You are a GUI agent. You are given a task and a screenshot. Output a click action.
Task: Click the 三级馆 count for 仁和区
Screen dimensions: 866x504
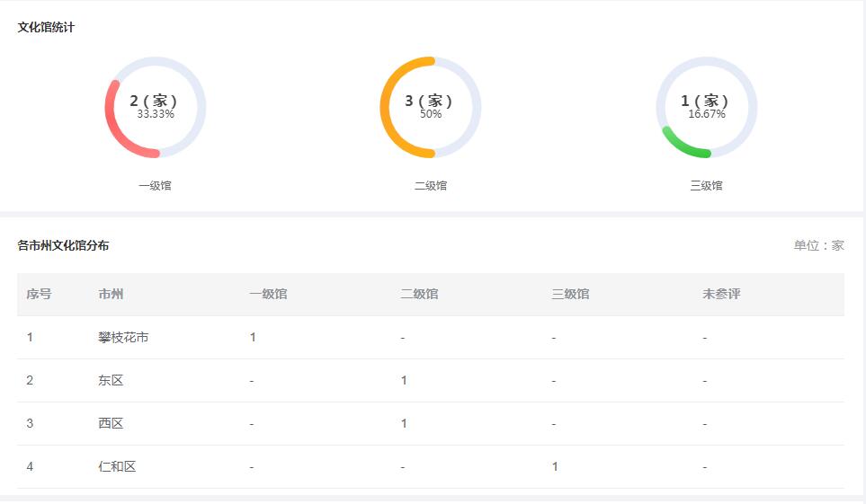click(x=555, y=466)
